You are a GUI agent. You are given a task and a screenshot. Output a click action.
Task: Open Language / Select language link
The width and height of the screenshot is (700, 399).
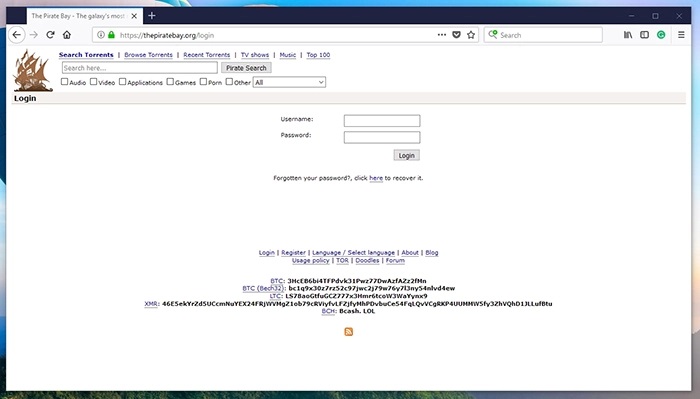coord(353,253)
